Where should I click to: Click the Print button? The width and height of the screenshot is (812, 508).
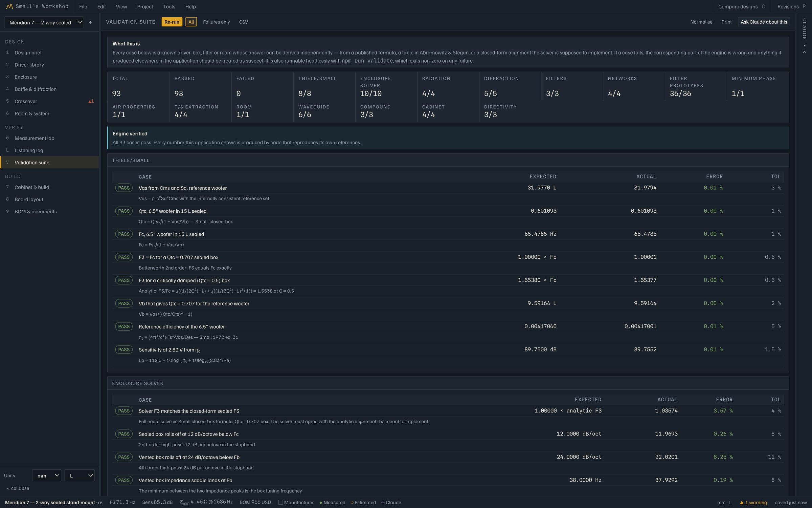coord(726,22)
